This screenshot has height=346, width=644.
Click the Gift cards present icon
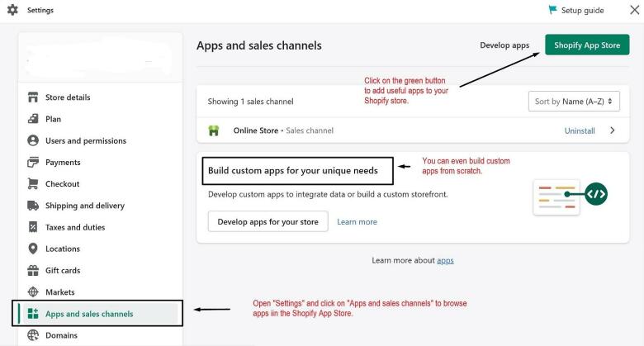tap(33, 270)
